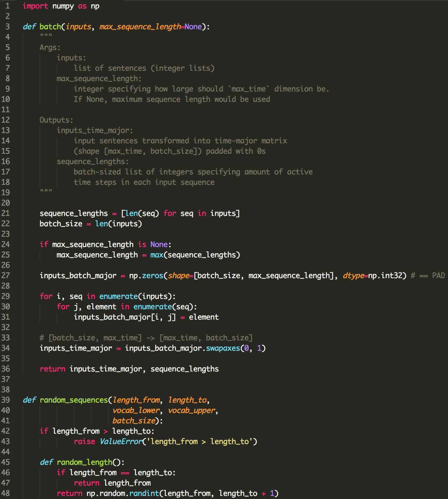Click 'time steps in each input sequence'
Image resolution: width=448 pixels, height=499 pixels.
coord(144,182)
